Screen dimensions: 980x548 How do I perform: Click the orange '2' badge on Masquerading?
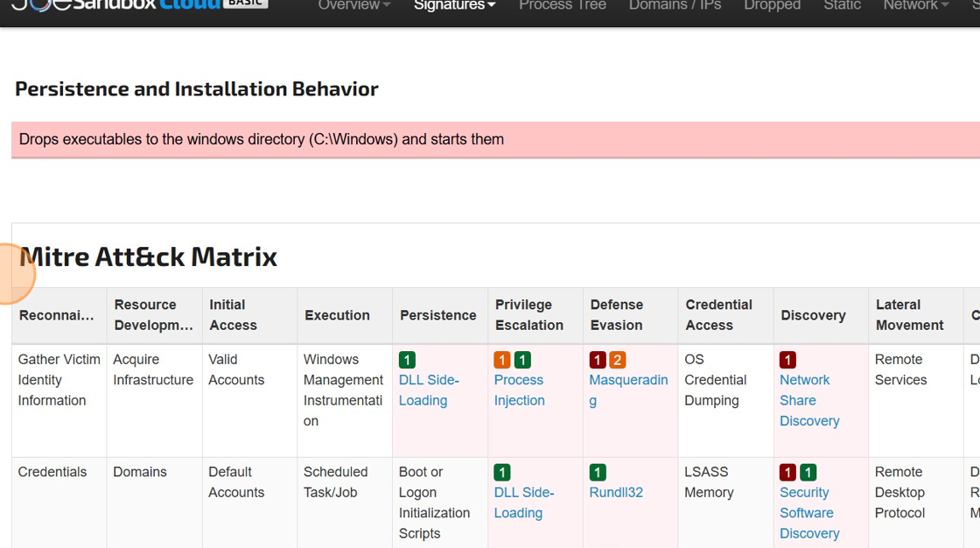click(x=619, y=359)
